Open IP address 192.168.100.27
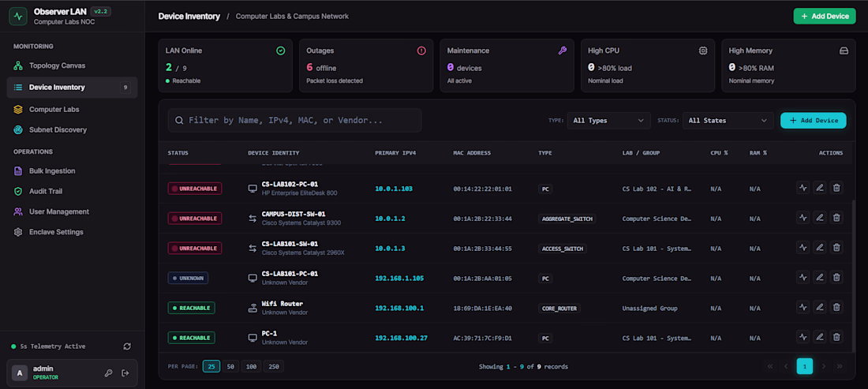The height and width of the screenshot is (389, 868). click(401, 338)
